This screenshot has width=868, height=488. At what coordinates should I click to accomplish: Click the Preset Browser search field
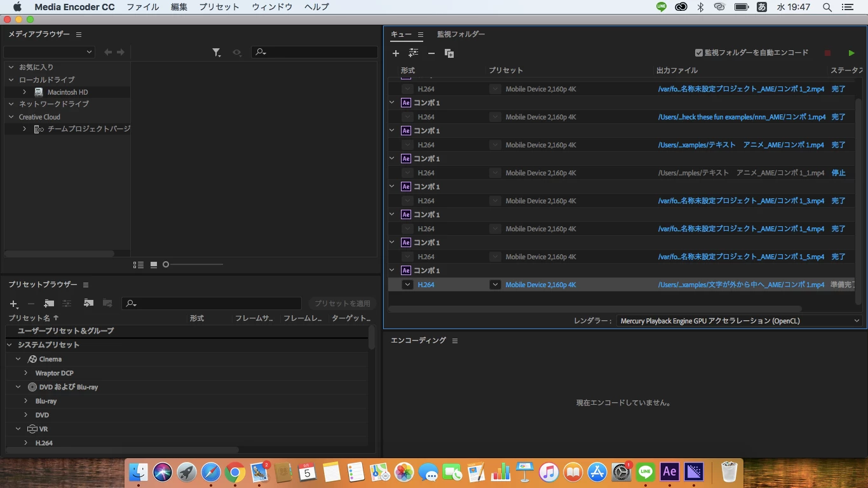212,304
